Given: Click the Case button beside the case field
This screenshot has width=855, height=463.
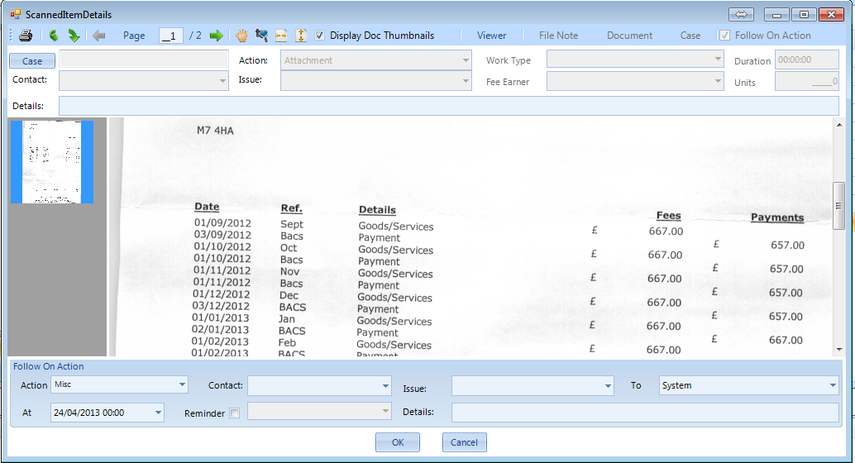Looking at the screenshot, I should pyautogui.click(x=32, y=61).
